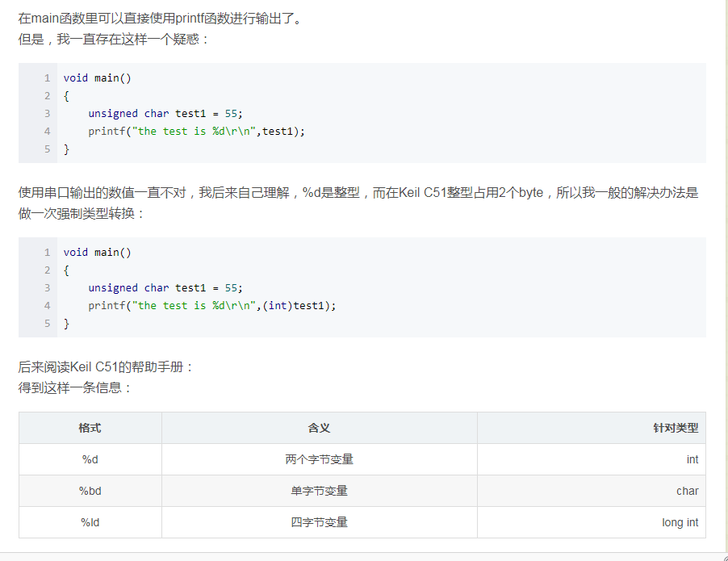Select the %ld cell in the table
Image resolution: width=728 pixels, height=561 pixels.
(x=90, y=522)
